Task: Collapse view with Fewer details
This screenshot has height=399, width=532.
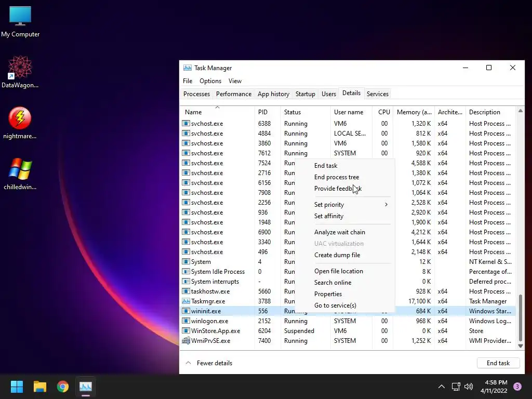Action: [209, 363]
